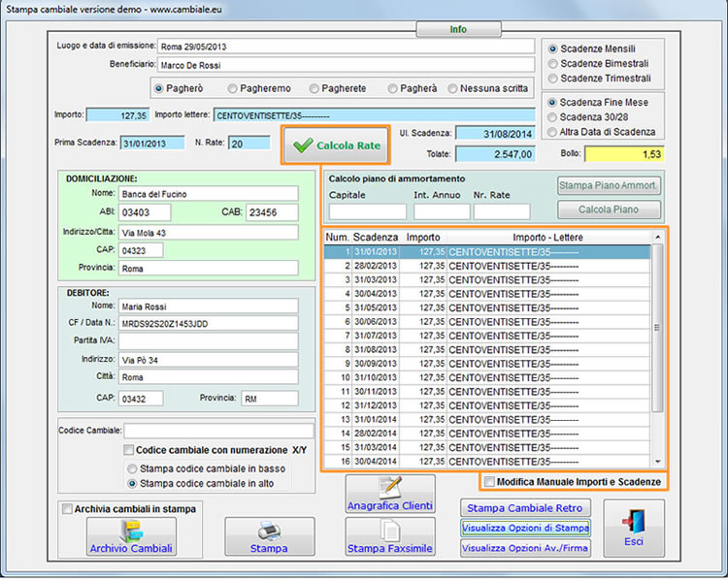Image resolution: width=728 pixels, height=580 pixels.
Task: Select Nessuna scritta option
Action: tap(452, 88)
